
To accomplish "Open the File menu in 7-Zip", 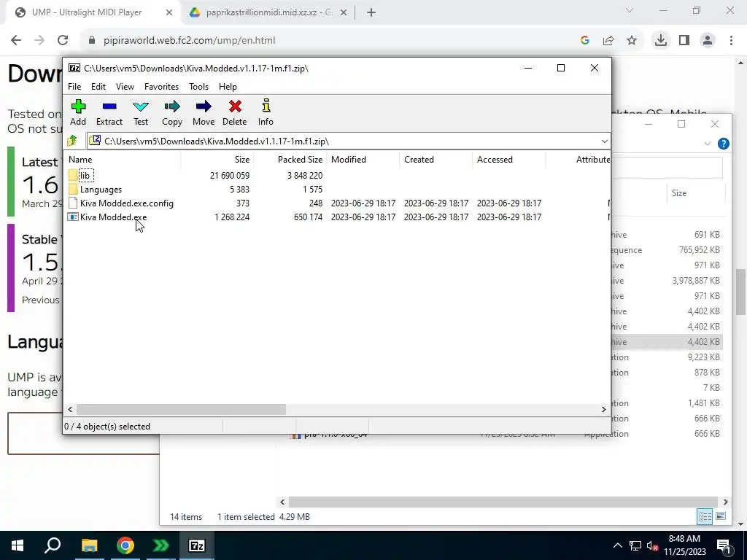I will [x=74, y=87].
